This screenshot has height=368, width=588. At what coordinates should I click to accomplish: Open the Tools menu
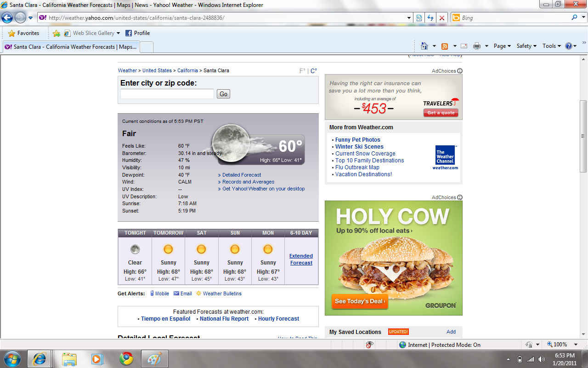point(552,46)
